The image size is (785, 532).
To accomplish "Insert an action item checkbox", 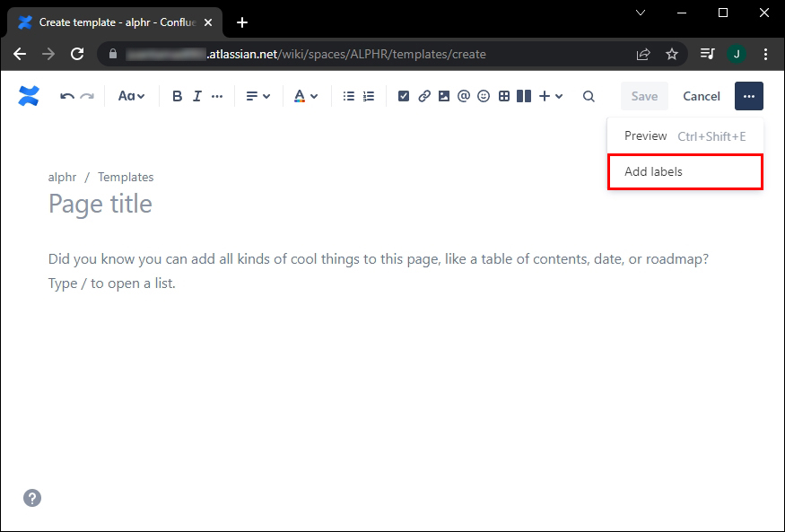I will pos(404,96).
